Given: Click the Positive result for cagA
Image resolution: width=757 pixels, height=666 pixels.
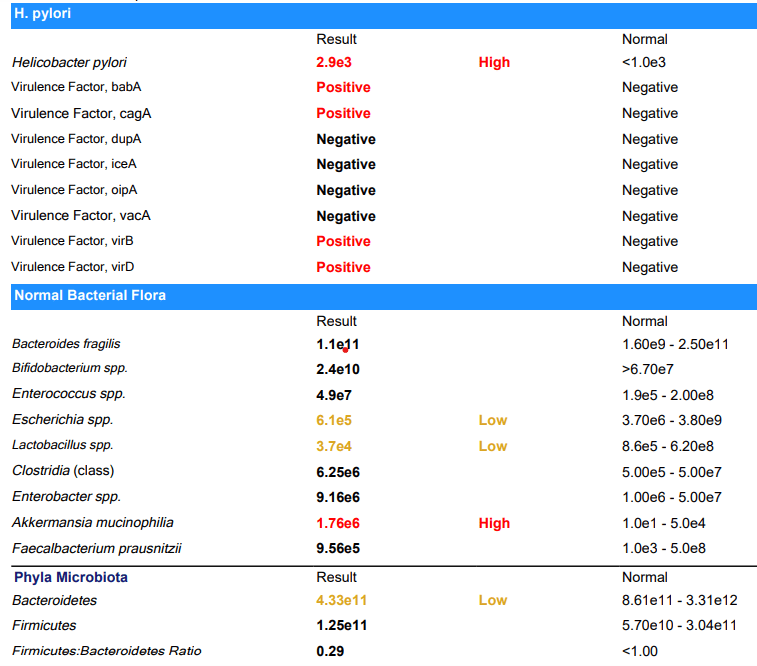Looking at the screenshot, I should (343, 113).
